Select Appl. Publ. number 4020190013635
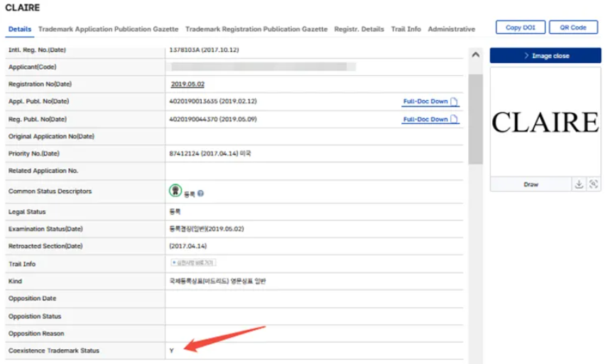Image resolution: width=608 pixels, height=364 pixels. [x=193, y=101]
